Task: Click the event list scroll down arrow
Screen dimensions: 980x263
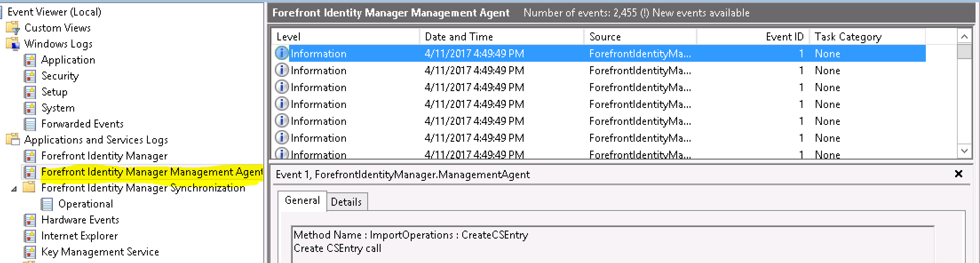Action: pyautogui.click(x=964, y=151)
